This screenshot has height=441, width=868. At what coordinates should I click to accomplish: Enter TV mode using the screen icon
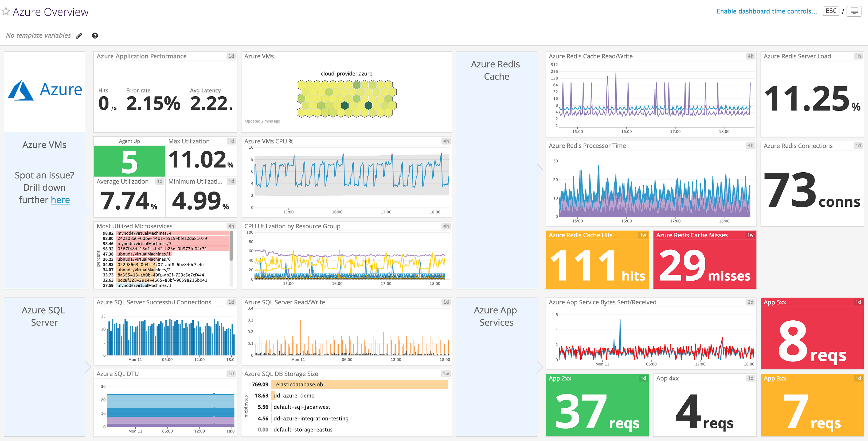(x=855, y=11)
